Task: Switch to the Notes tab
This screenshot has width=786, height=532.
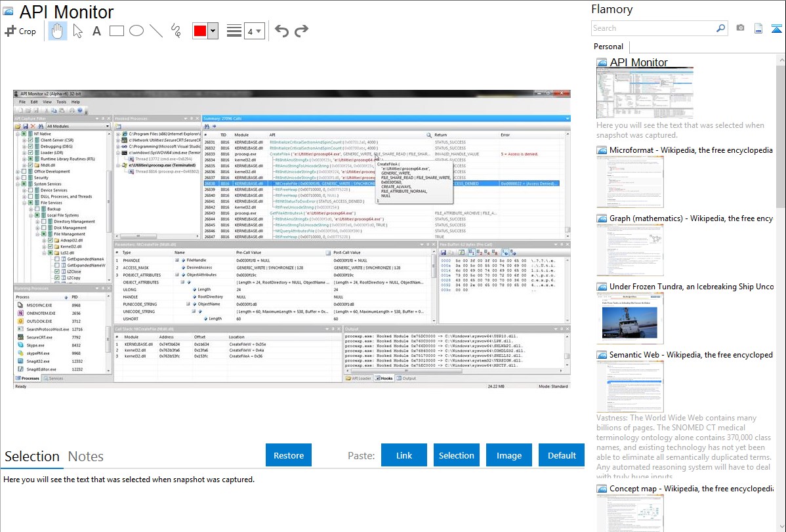Action: coord(86,457)
